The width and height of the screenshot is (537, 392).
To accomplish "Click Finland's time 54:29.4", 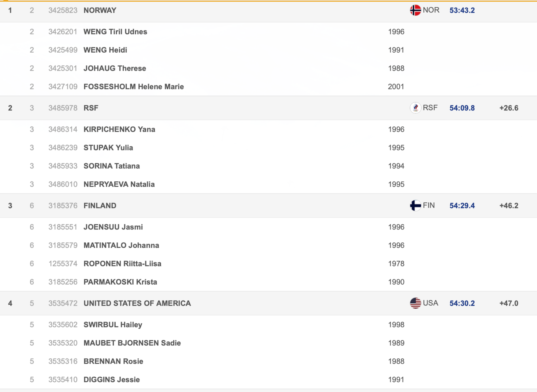I will (x=462, y=206).
